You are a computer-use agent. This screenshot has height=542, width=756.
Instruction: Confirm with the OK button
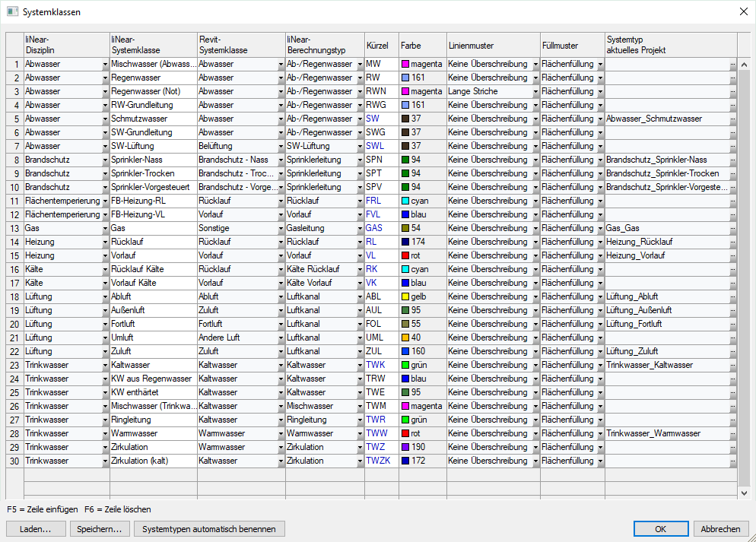coord(660,528)
